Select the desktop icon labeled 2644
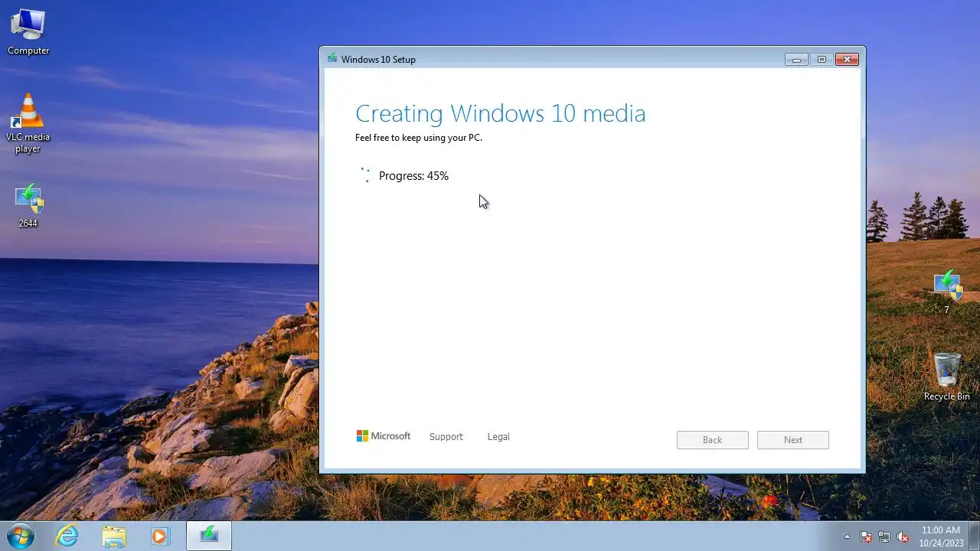This screenshot has width=980, height=551. 28,205
